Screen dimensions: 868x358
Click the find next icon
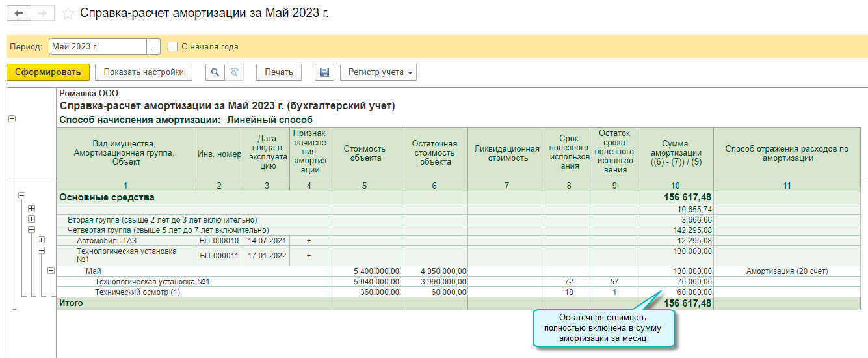[x=234, y=72]
